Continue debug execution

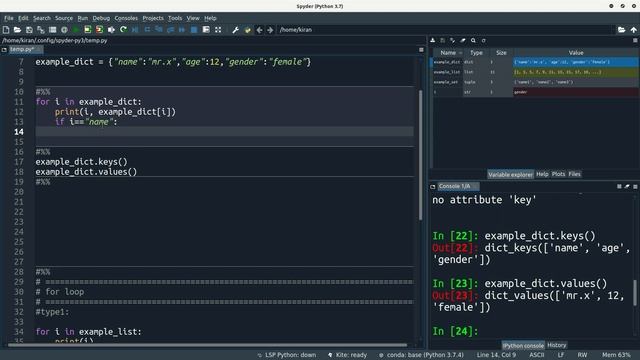(182, 30)
